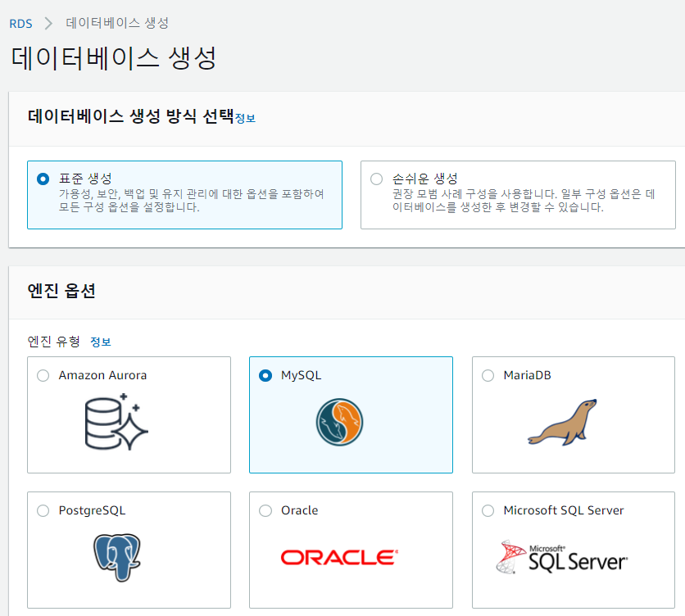685x616 pixels.
Task: Click the 손쉬운 생성 description text
Action: (524, 201)
